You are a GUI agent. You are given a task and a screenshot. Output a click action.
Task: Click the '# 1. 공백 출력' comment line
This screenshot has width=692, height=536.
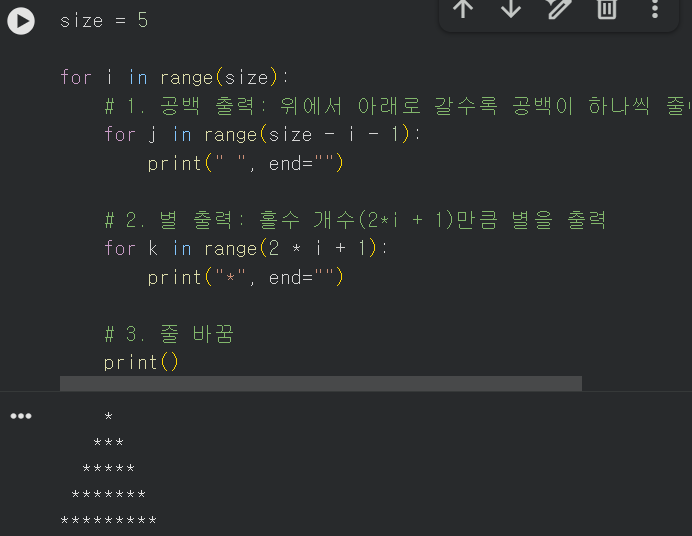[x=398, y=106]
